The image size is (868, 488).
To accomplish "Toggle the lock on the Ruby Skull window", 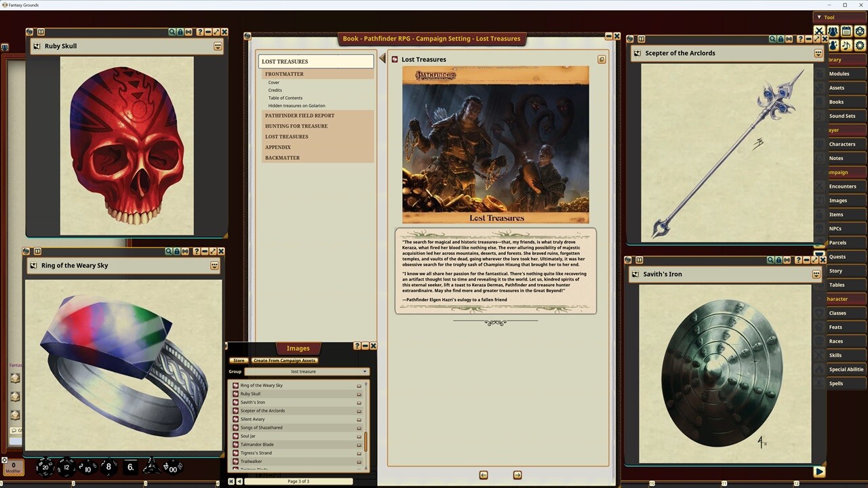I will click(180, 32).
